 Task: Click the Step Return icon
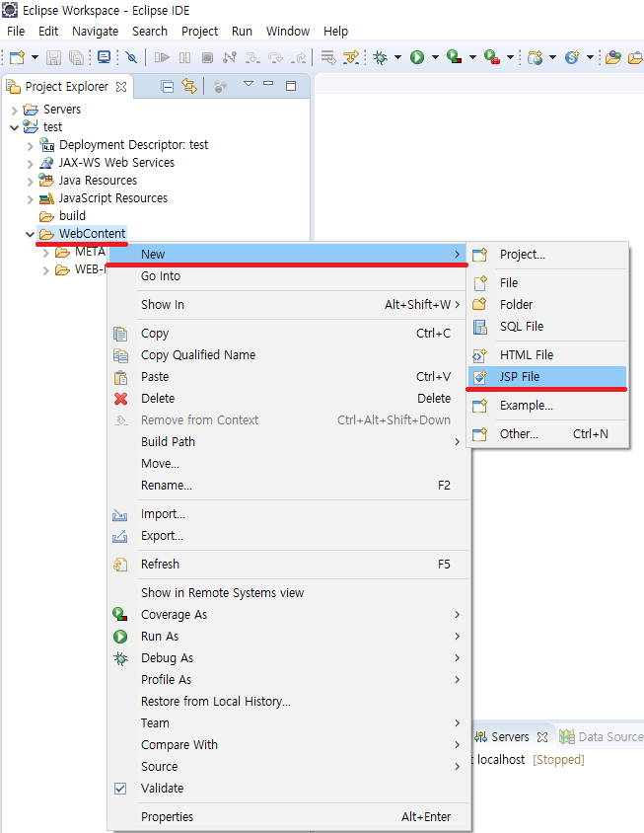(x=299, y=57)
